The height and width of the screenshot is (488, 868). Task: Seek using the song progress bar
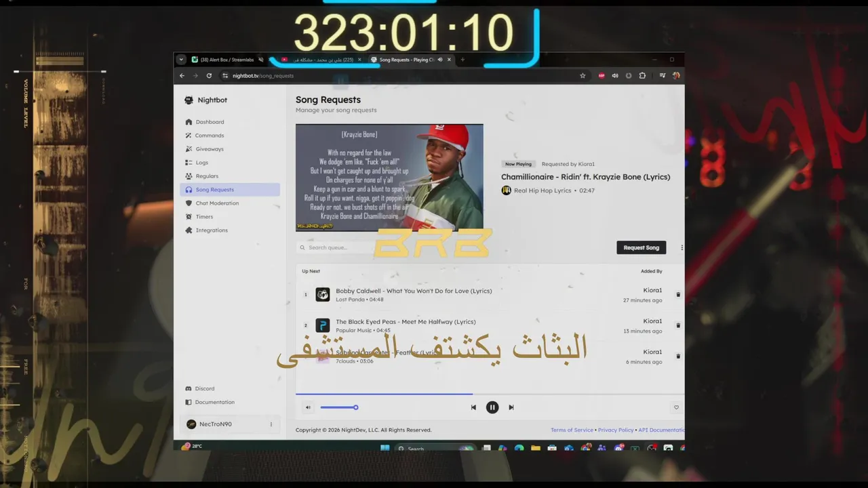490,394
